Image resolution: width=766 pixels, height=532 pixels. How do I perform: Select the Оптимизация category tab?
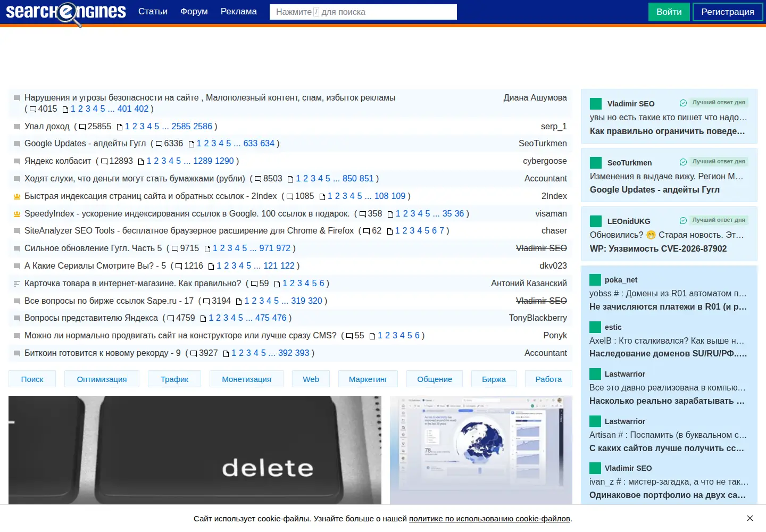102,379
